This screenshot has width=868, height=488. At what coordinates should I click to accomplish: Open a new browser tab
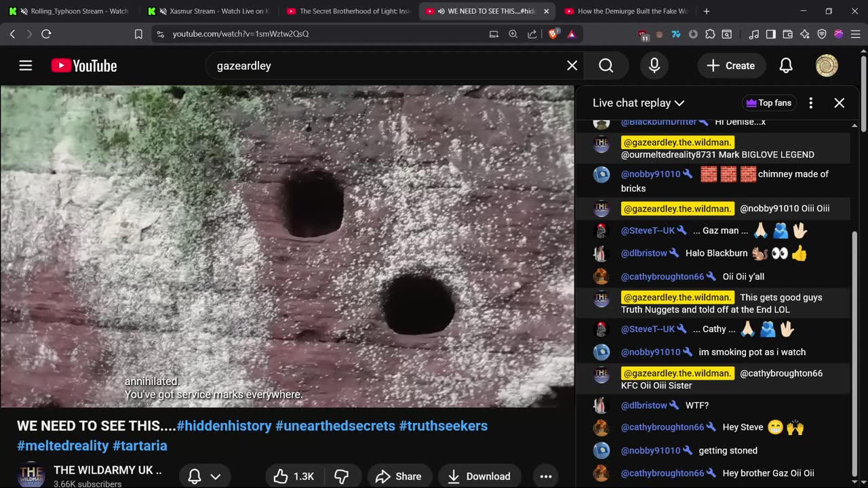pos(707,11)
